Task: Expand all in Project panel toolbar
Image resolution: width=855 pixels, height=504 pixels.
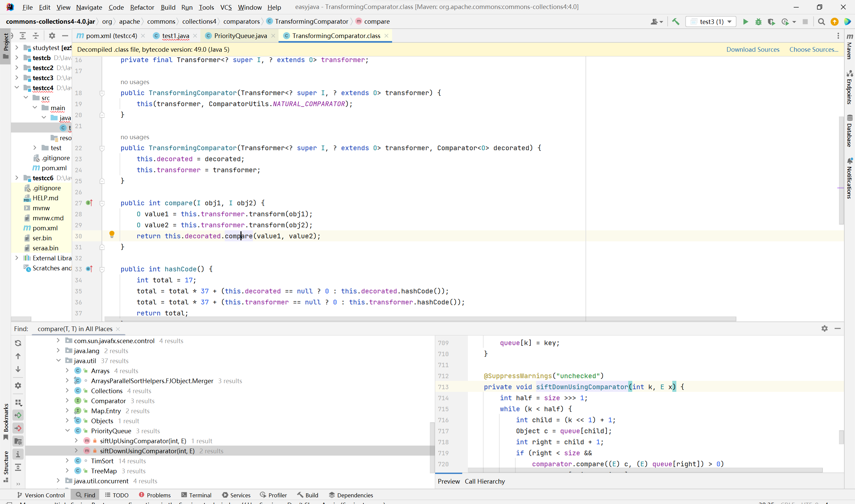Action: pos(23,36)
